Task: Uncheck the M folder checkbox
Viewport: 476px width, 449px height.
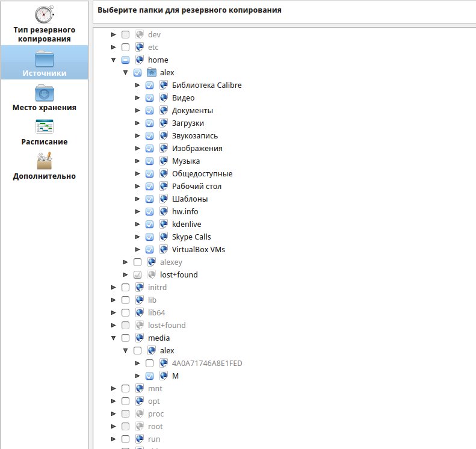Action: coord(149,376)
